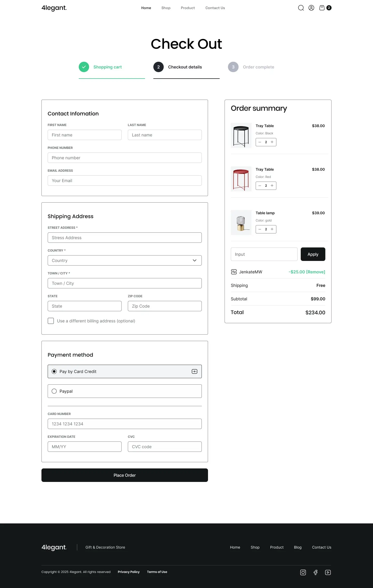This screenshot has width=373, height=588.
Task: Click the First name input field
Action: [x=84, y=135]
